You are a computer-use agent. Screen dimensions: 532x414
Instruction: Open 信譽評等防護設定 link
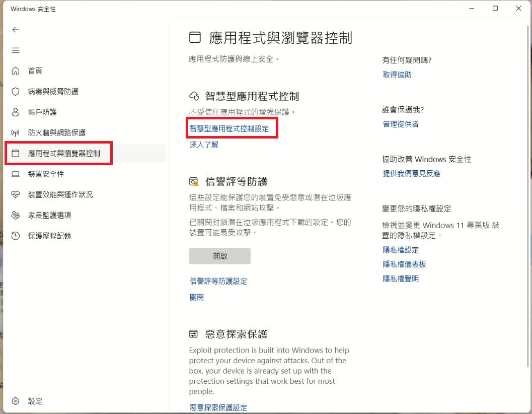tap(218, 282)
